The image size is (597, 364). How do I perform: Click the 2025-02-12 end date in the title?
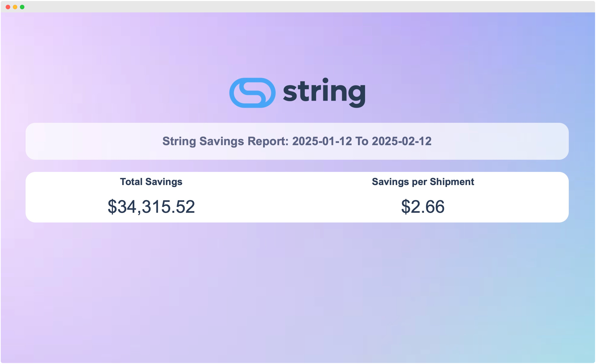tap(402, 142)
